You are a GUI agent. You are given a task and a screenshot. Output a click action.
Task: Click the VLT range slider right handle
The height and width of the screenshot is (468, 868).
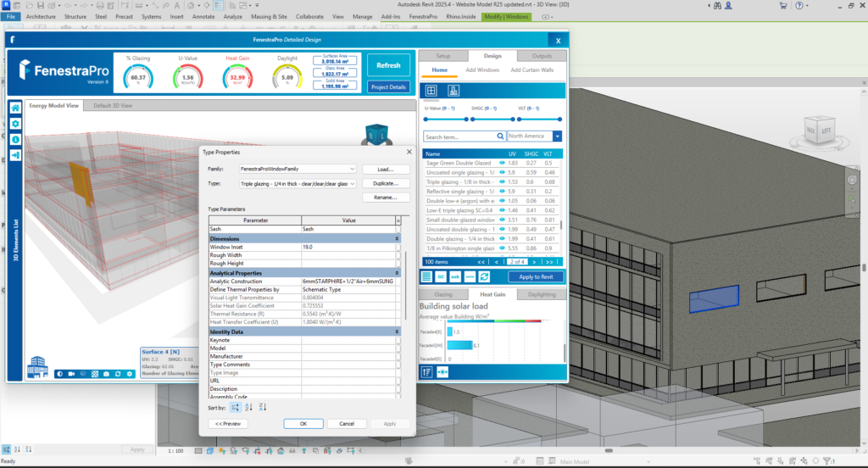point(559,119)
